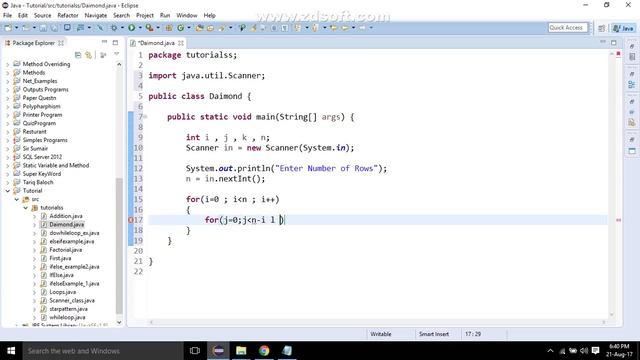
Task: Collapse the Tutorial project
Action: [x=7, y=191]
